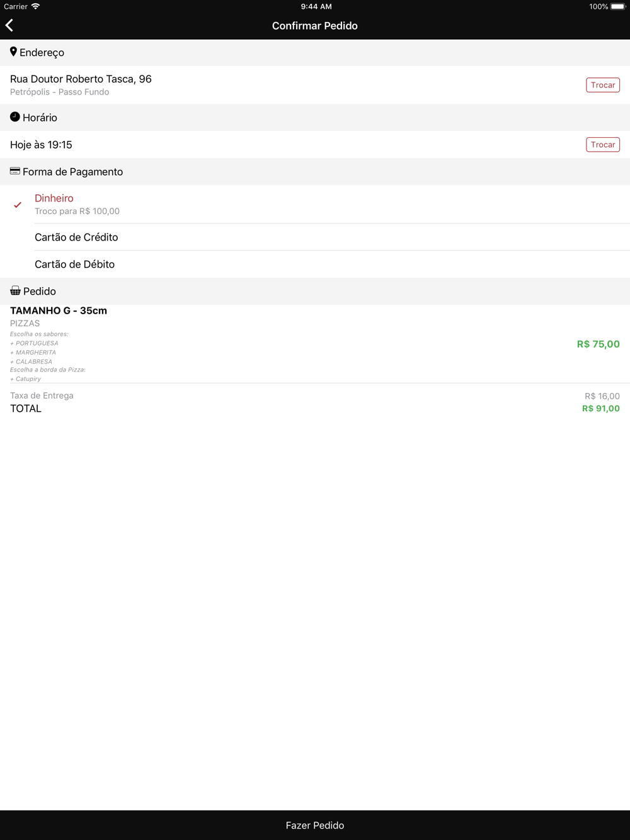This screenshot has width=630, height=840.
Task: Click the location pin icon beside Endereço
Action: [x=13, y=52]
